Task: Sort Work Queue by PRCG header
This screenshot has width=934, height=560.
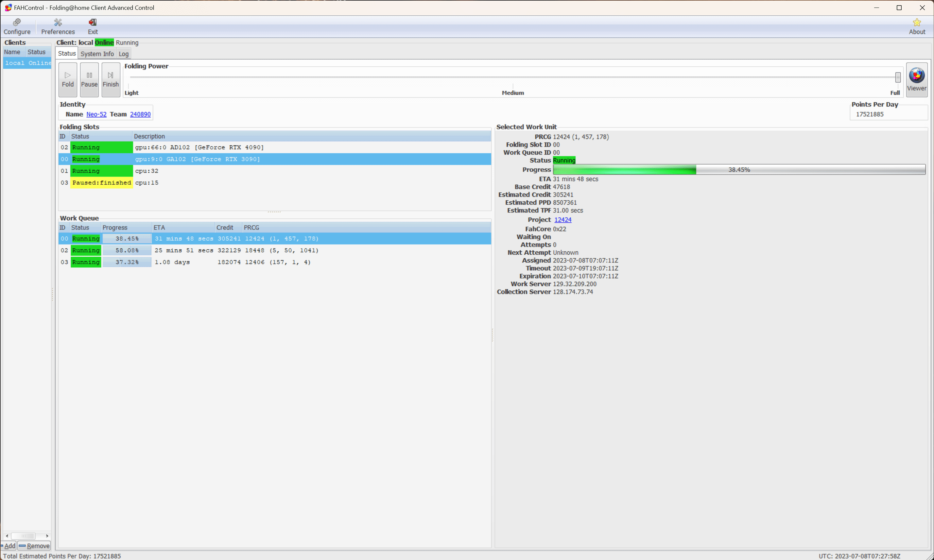Action: pos(366,228)
